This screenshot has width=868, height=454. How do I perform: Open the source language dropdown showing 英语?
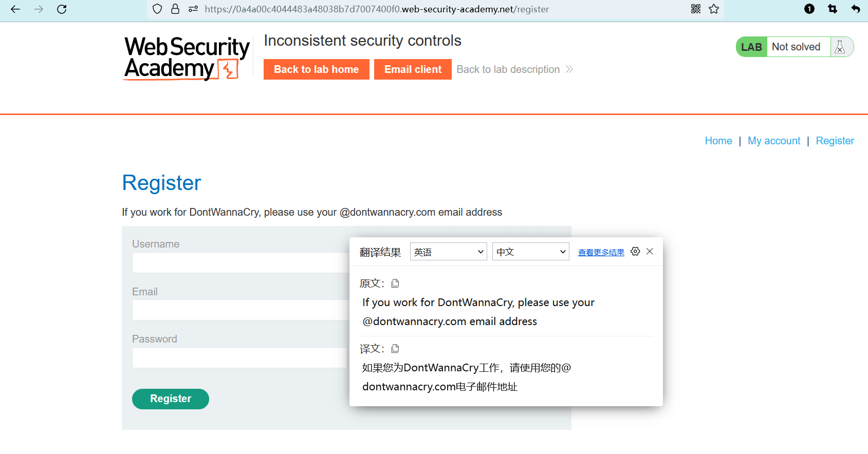click(x=448, y=252)
